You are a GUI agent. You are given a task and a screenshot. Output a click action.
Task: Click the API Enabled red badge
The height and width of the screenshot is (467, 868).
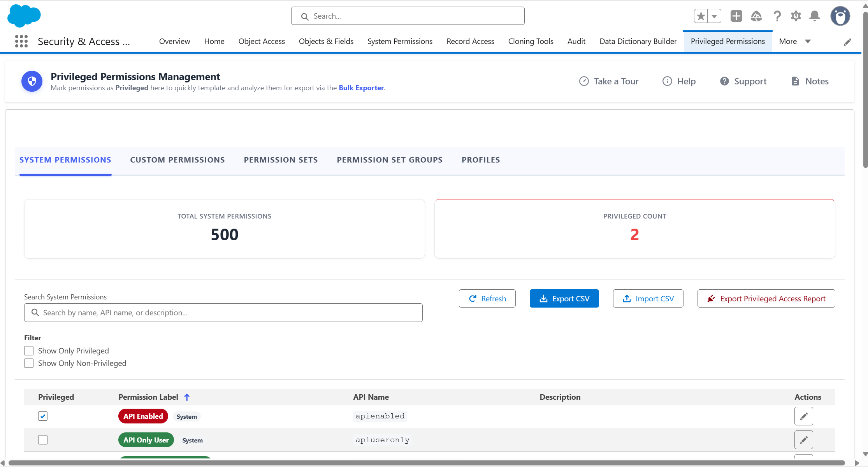click(x=143, y=416)
